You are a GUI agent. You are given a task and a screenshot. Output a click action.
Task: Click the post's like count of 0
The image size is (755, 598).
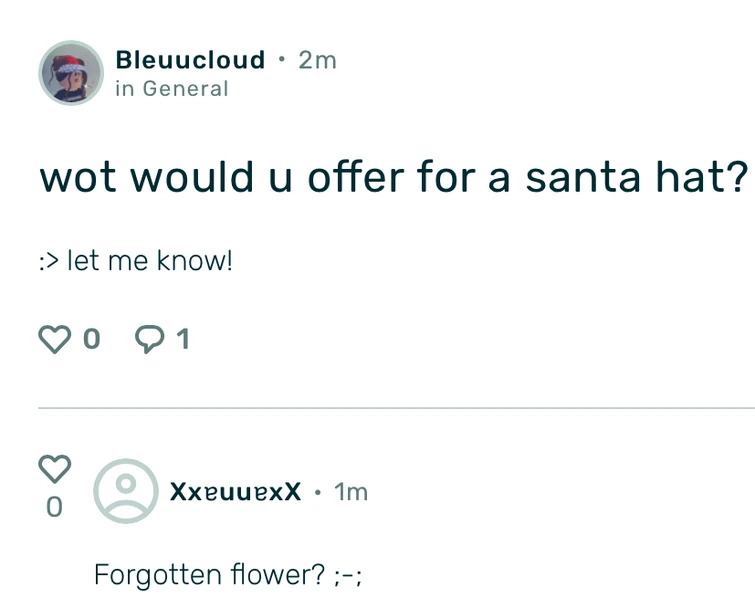click(91, 340)
